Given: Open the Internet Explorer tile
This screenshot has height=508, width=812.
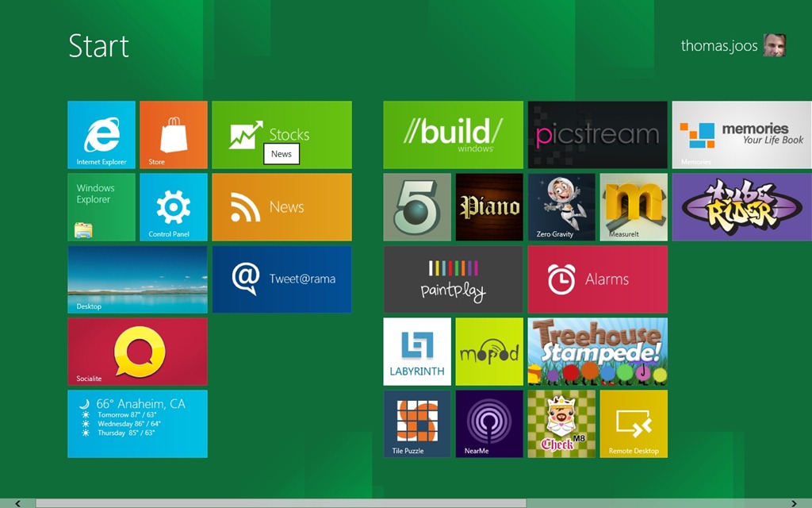Looking at the screenshot, I should click(102, 134).
